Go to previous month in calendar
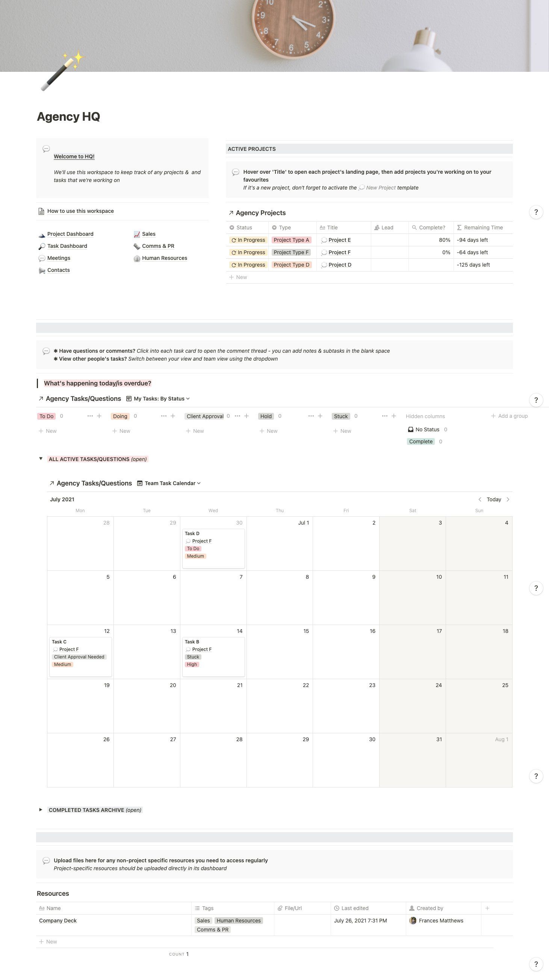Image resolution: width=549 pixels, height=980 pixels. tap(480, 499)
